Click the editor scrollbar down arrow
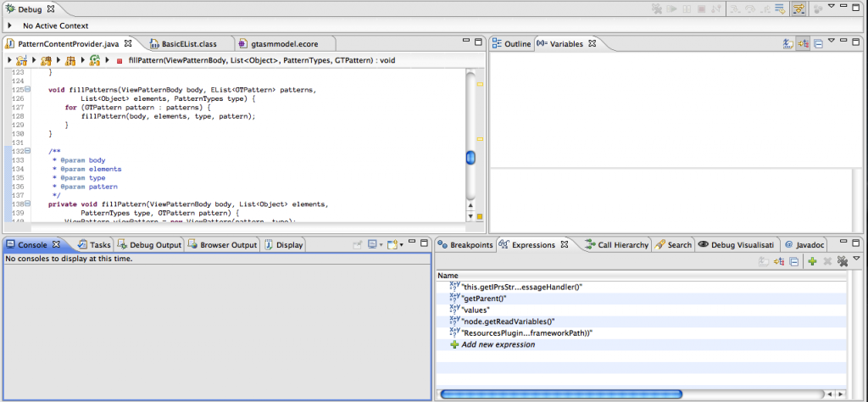868x402 pixels. (470, 216)
